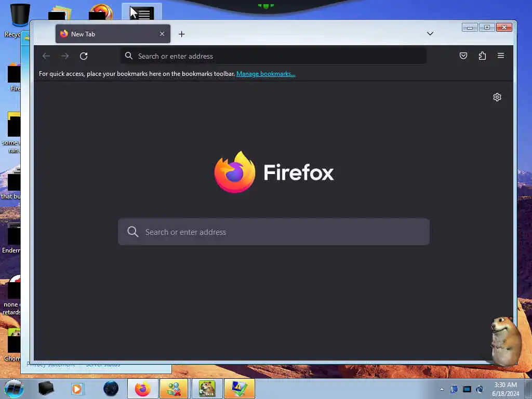Screen dimensions: 532x399
Task: Expand the List all tabs chevron
Action: pyautogui.click(x=430, y=33)
